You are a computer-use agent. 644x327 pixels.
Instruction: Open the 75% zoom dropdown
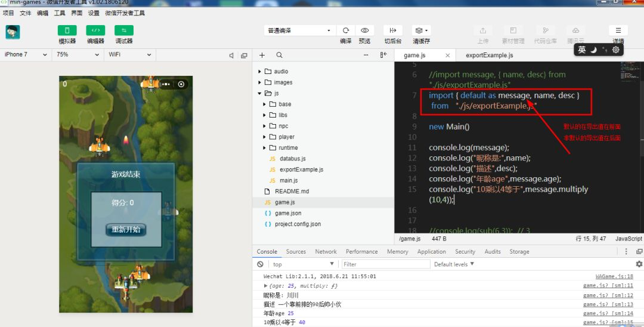click(78, 54)
